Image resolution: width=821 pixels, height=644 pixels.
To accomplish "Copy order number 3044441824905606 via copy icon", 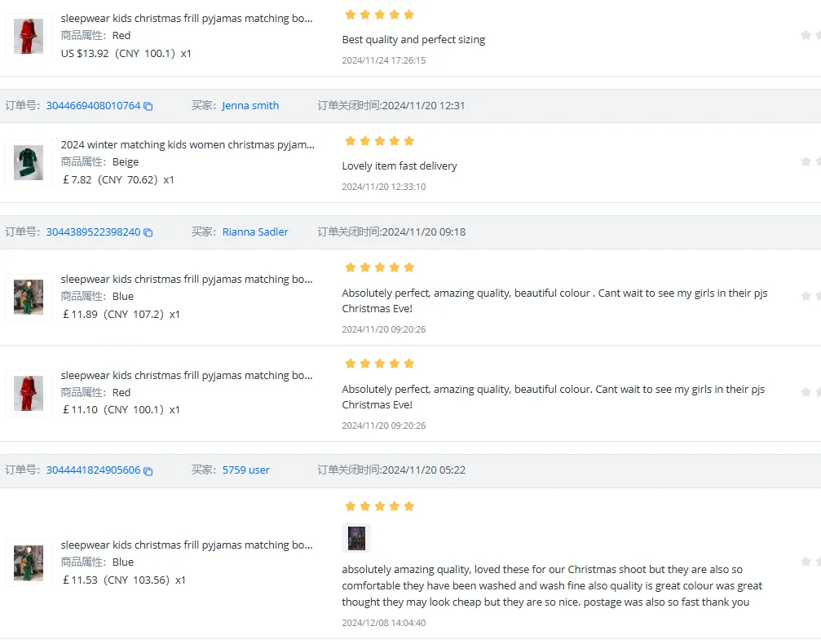I will [148, 471].
